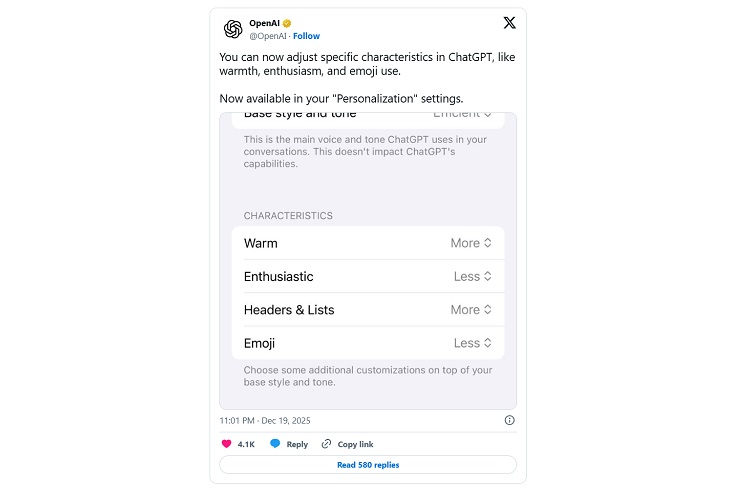Open the Warm characteristic dropdown
750x500 pixels.
click(471, 243)
